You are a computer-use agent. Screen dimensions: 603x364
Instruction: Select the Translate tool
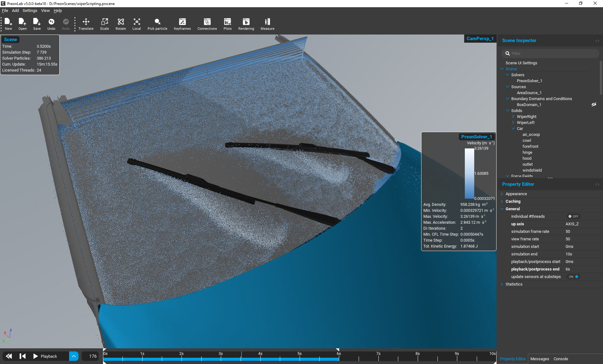point(86,24)
